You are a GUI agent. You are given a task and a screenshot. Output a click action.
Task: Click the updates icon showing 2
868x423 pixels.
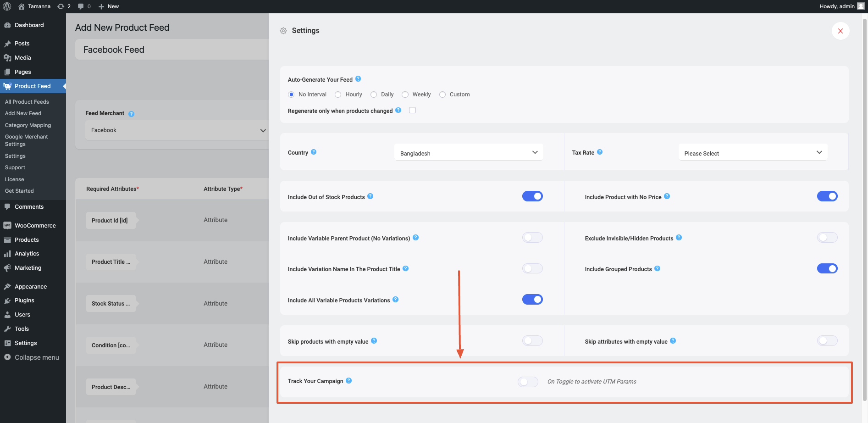(61, 6)
